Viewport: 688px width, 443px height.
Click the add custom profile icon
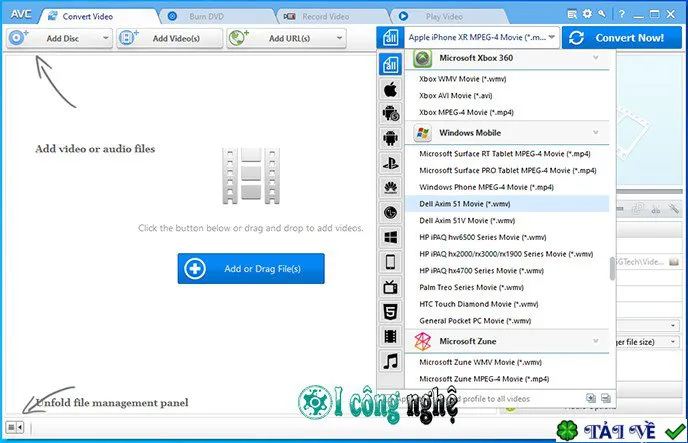tap(591, 398)
